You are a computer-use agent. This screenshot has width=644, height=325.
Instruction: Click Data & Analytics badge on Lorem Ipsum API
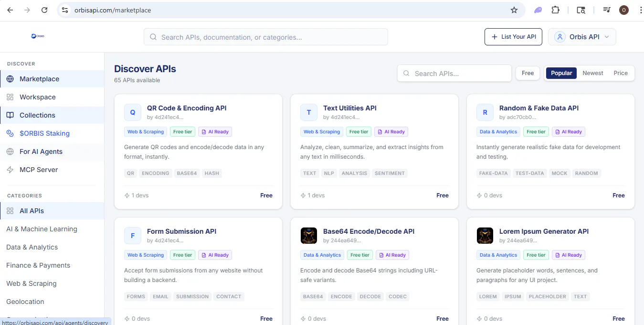498,255
